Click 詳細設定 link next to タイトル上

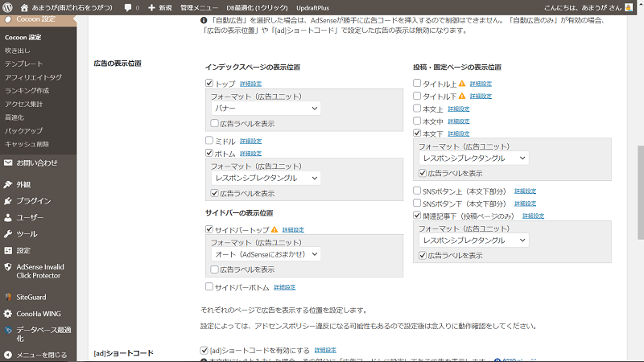tap(481, 84)
